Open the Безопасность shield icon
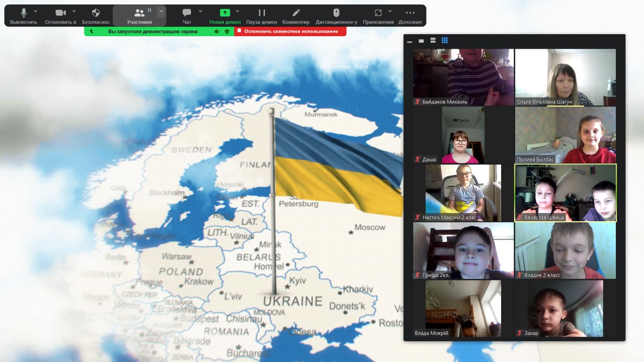This screenshot has height=362, width=644. click(96, 13)
